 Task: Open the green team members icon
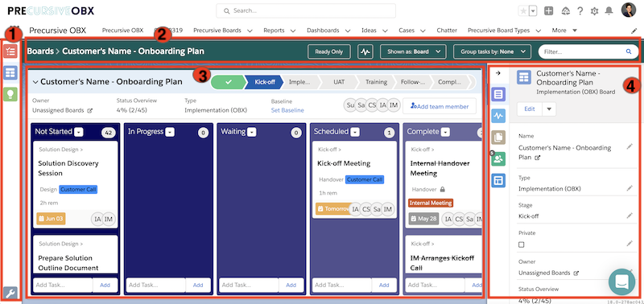tap(498, 159)
